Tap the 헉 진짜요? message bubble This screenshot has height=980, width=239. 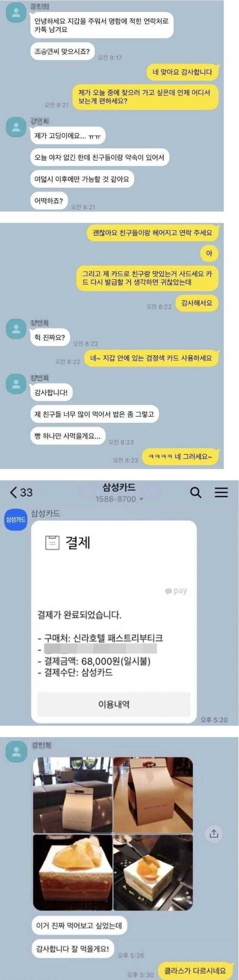(50, 337)
